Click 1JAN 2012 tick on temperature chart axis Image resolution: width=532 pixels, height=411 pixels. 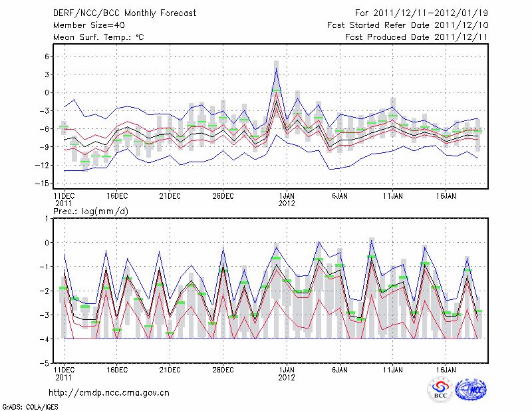coord(287,200)
